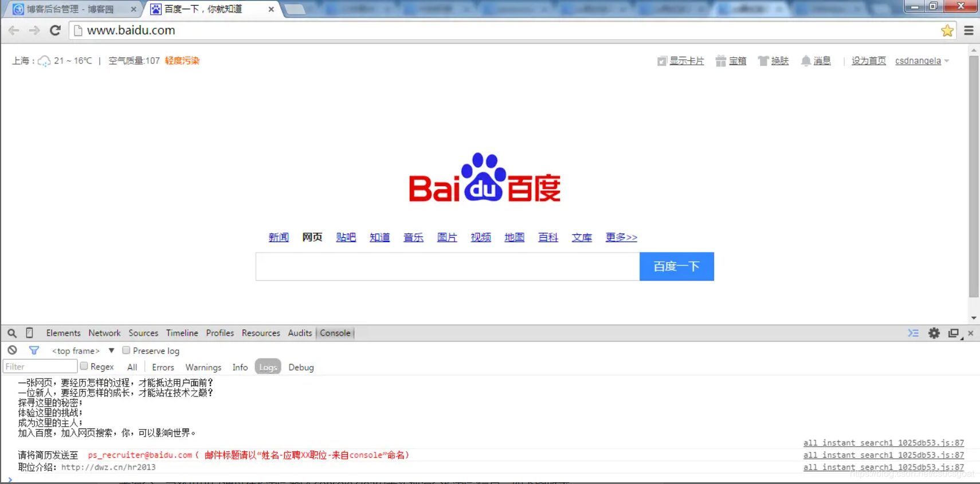Viewport: 980px width, 484px height.
Task: Expand the csdnangela user dropdown
Action: tap(922, 61)
